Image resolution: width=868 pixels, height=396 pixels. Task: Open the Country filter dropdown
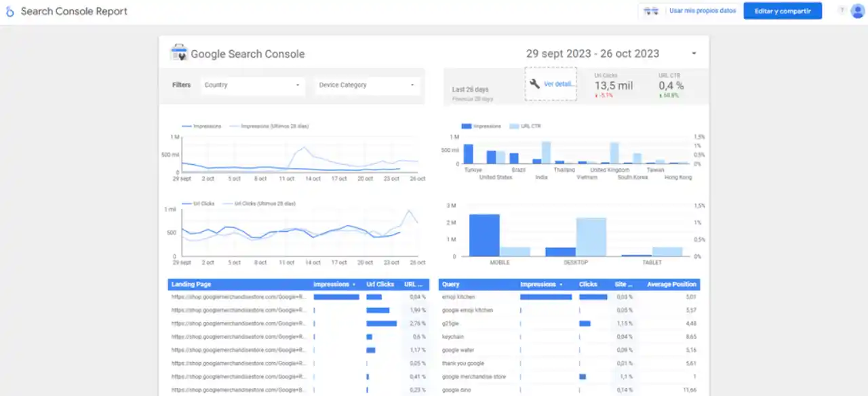click(x=252, y=85)
